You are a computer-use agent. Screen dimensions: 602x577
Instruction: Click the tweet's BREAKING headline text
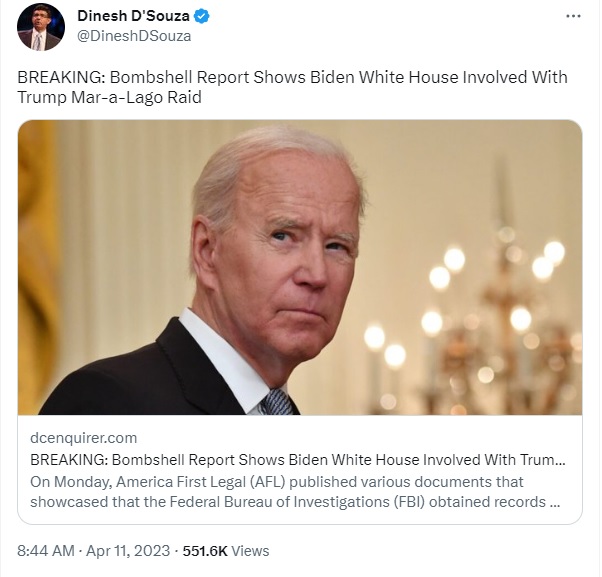(x=292, y=77)
